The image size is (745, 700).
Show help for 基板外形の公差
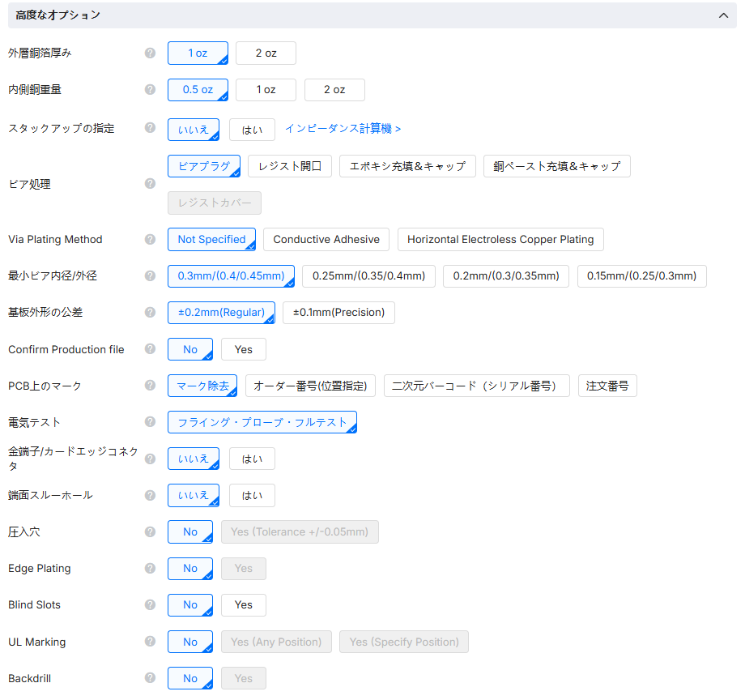pyautogui.click(x=150, y=313)
